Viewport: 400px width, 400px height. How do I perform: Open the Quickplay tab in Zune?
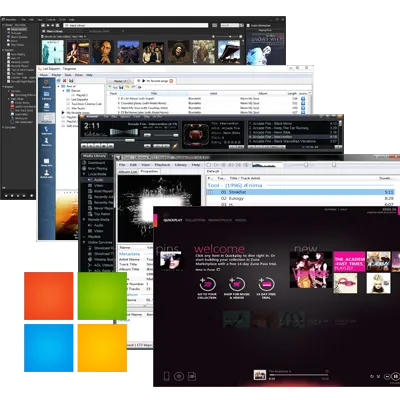173,220
